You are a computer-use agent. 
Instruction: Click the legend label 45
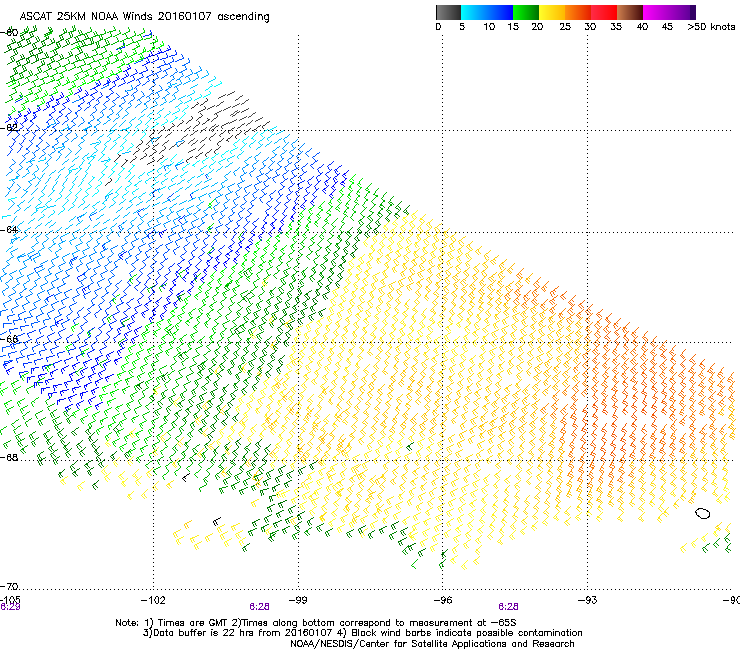pos(667,27)
